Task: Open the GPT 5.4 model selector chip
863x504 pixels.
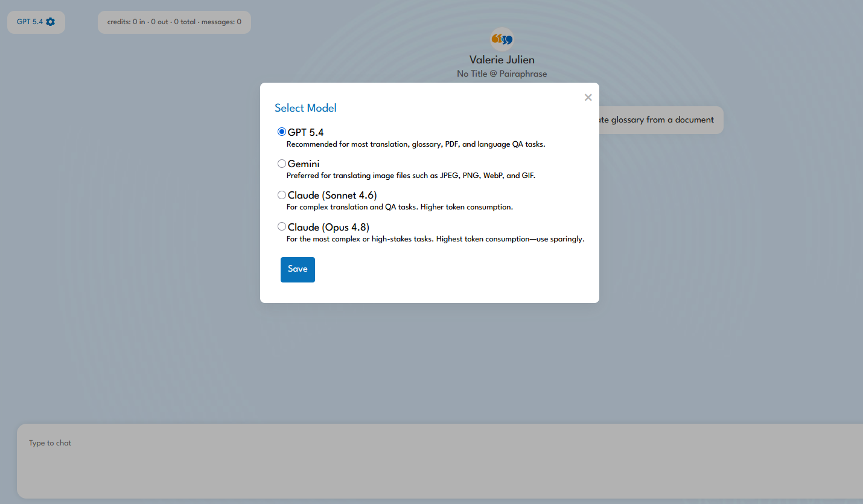Action: (36, 22)
